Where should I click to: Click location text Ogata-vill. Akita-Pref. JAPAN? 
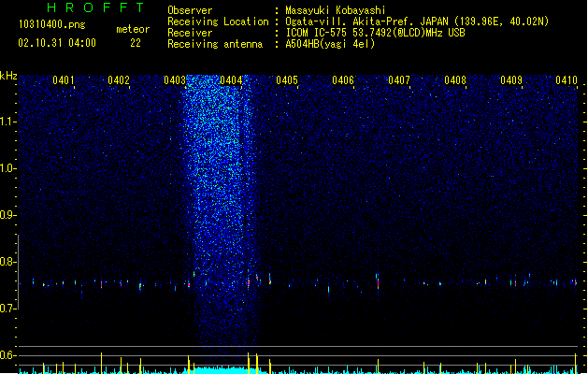coord(366,22)
